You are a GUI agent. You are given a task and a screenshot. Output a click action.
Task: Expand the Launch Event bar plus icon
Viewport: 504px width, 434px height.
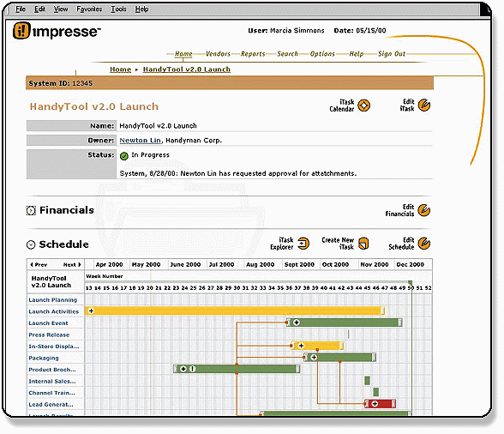coord(297,322)
